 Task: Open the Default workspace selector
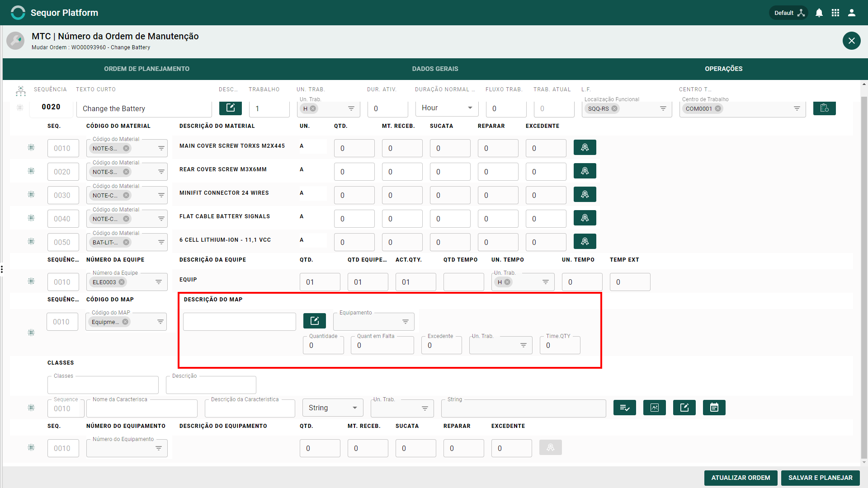point(789,13)
